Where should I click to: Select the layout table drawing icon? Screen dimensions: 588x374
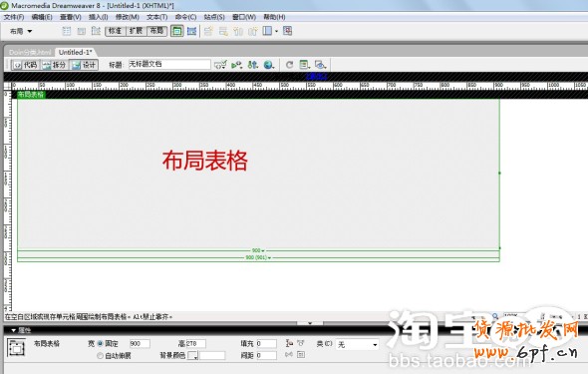tap(176, 31)
